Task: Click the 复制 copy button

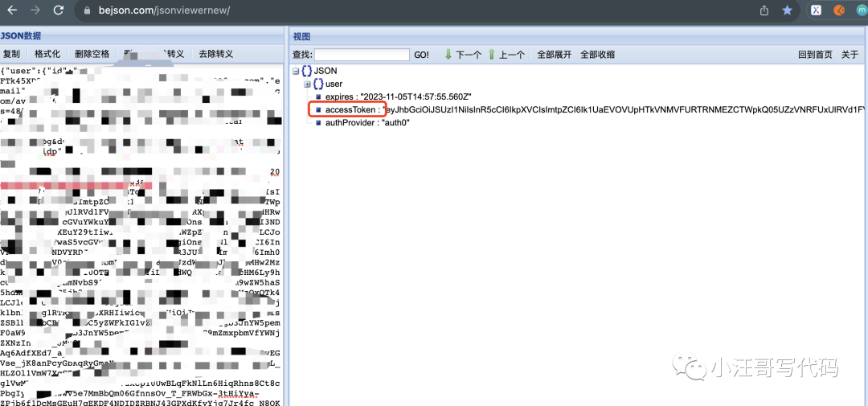Action: tap(11, 54)
